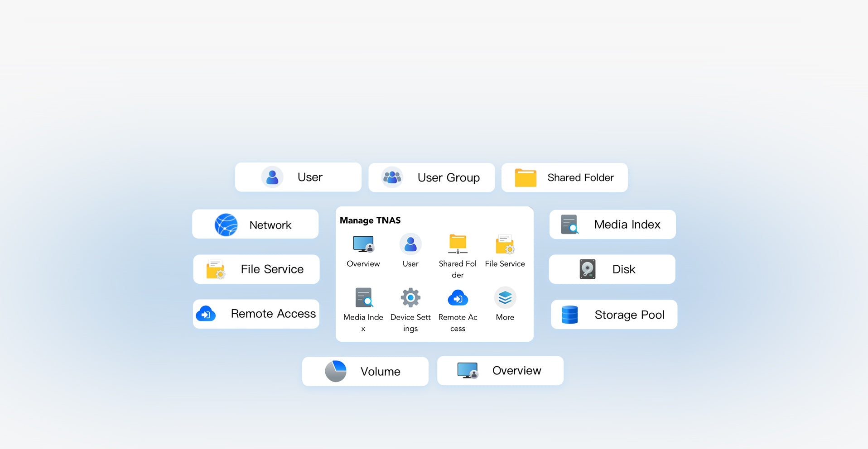Select the Disk card

pyautogui.click(x=612, y=269)
